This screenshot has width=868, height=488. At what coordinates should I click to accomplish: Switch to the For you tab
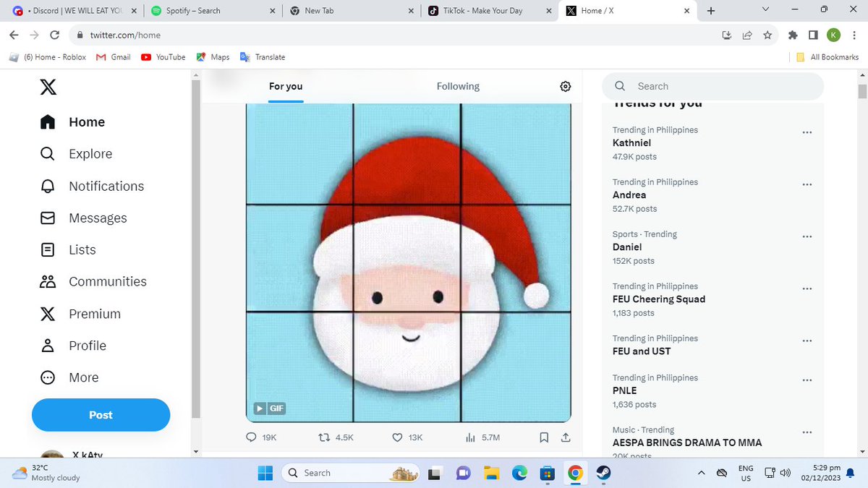286,86
